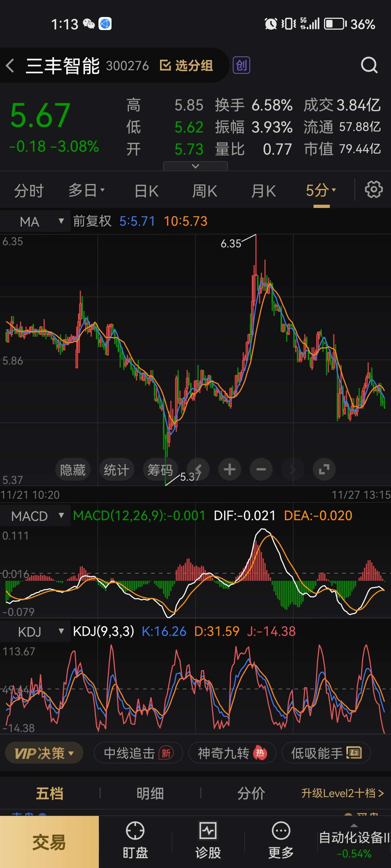Tap the 6.35 high marker on chart
Image resolution: width=391 pixels, height=868 pixels.
tap(231, 243)
